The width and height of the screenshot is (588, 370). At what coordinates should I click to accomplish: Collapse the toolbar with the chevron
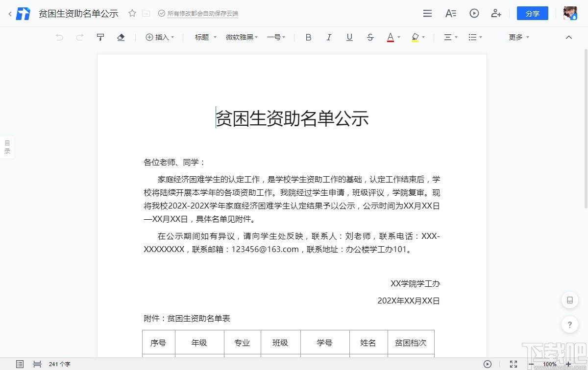click(568, 37)
